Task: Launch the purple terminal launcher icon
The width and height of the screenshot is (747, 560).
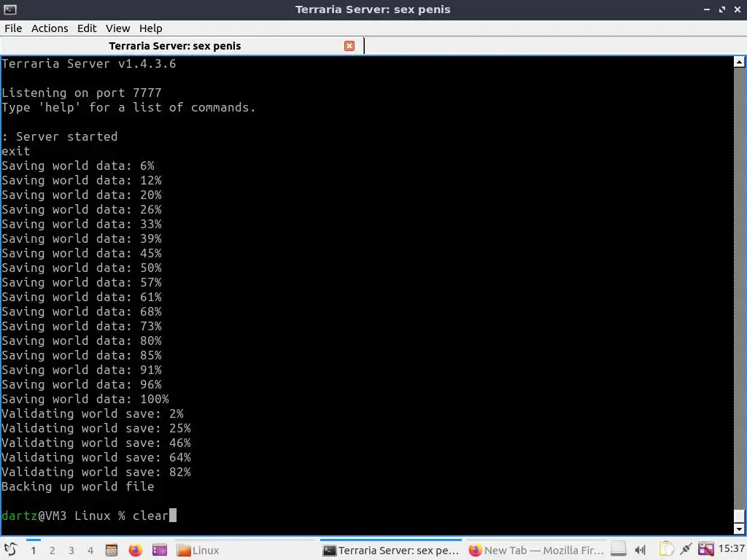Action: coord(160,550)
